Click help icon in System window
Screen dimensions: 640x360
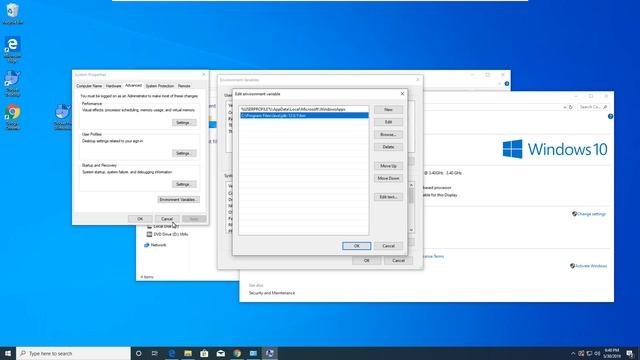pos(610,117)
